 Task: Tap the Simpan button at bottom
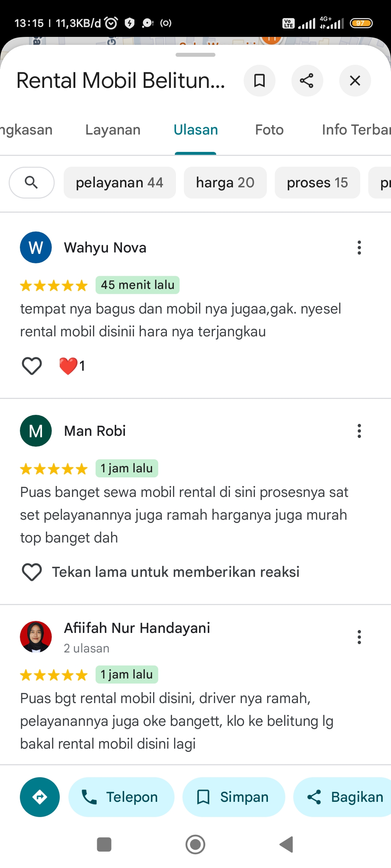(x=234, y=797)
